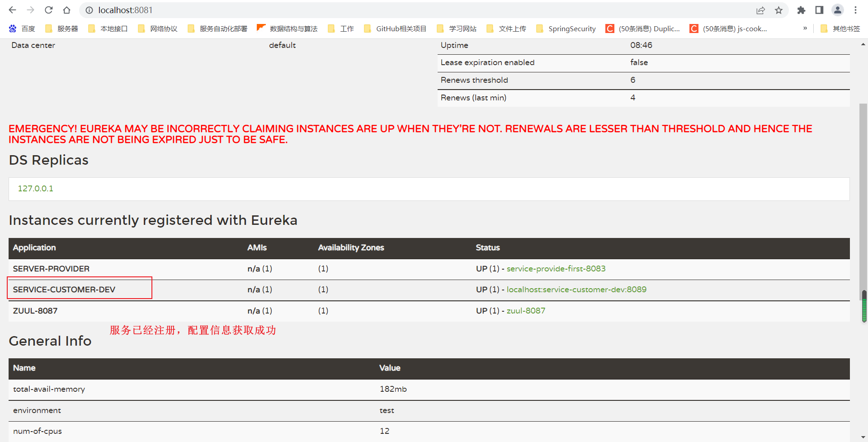Open the 服务自动化部署 bookmark folder

tap(217, 29)
